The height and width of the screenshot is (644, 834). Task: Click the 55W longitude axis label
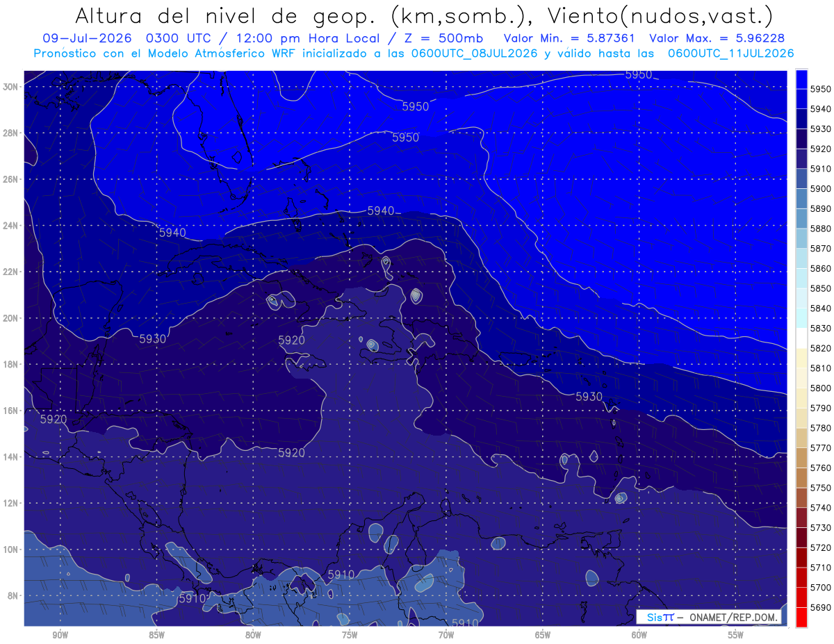pyautogui.click(x=736, y=635)
